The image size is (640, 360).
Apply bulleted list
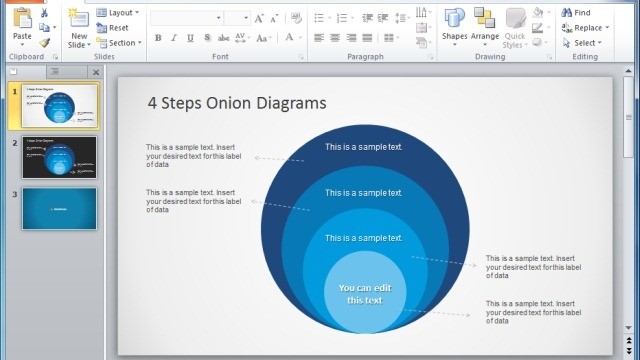pos(320,18)
